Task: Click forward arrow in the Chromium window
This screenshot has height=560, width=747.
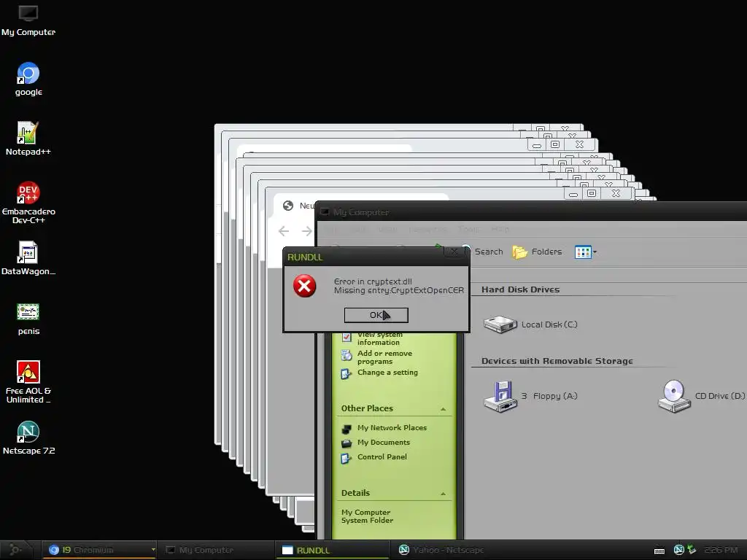Action: point(307,231)
